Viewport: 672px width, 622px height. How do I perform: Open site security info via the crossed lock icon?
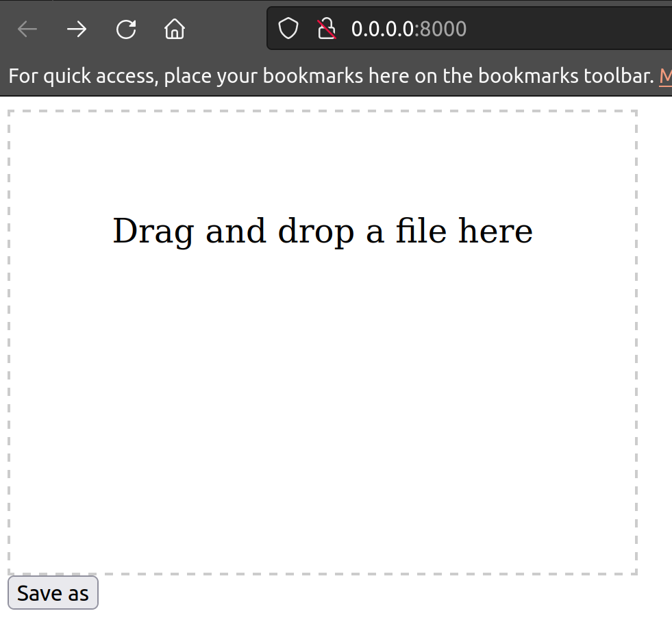click(326, 28)
